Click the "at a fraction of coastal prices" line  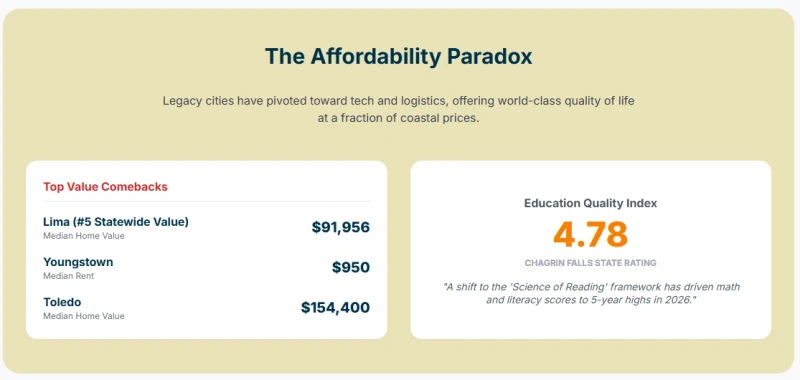pyautogui.click(x=398, y=119)
